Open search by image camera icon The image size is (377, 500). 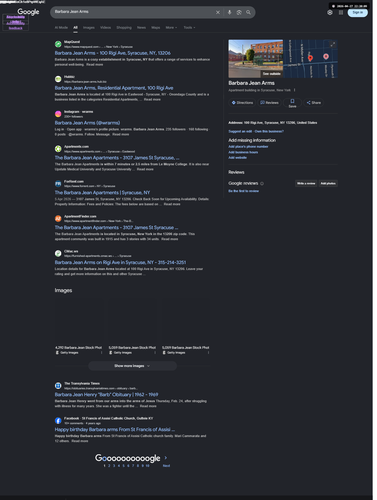click(239, 12)
